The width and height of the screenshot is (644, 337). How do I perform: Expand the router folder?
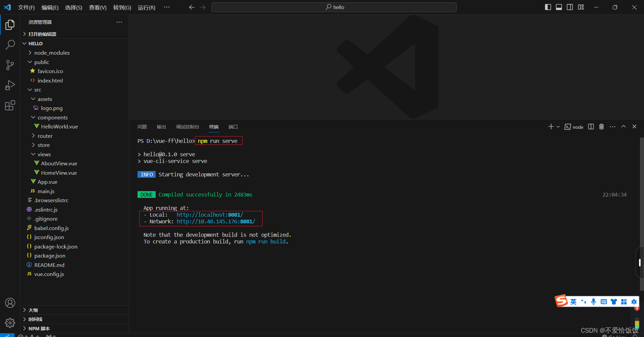point(74,136)
